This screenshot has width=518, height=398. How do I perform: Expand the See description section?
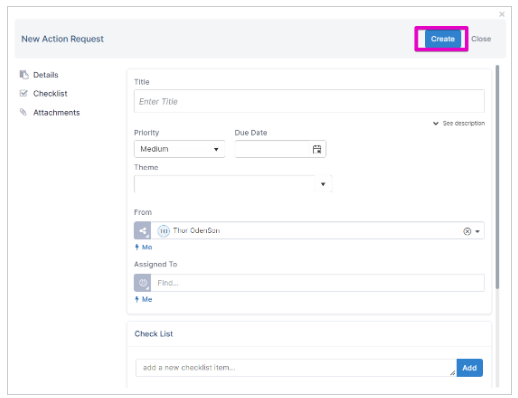[x=459, y=123]
